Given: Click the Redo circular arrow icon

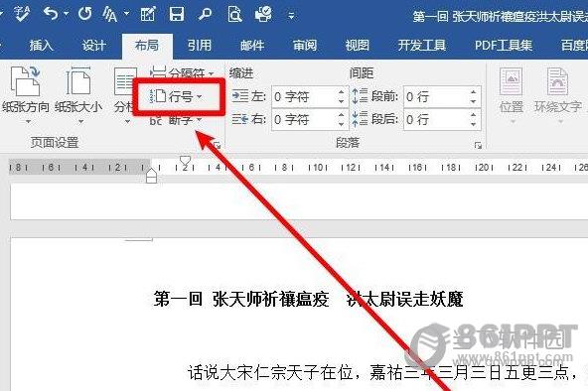Looking at the screenshot, I should tap(85, 14).
